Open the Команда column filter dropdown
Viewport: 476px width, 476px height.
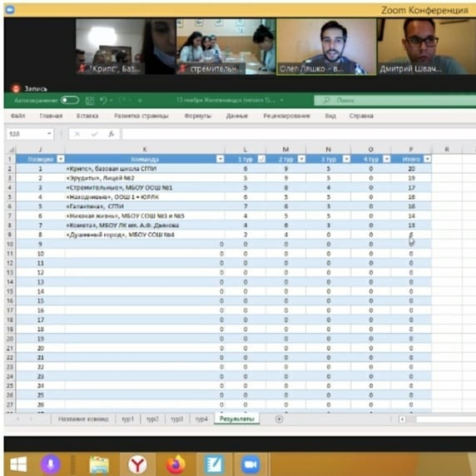220,159
